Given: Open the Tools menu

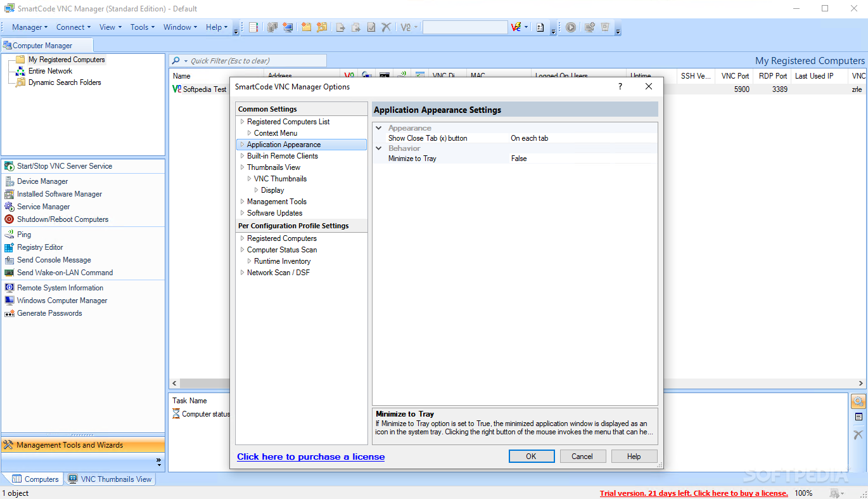Looking at the screenshot, I should pos(143,27).
